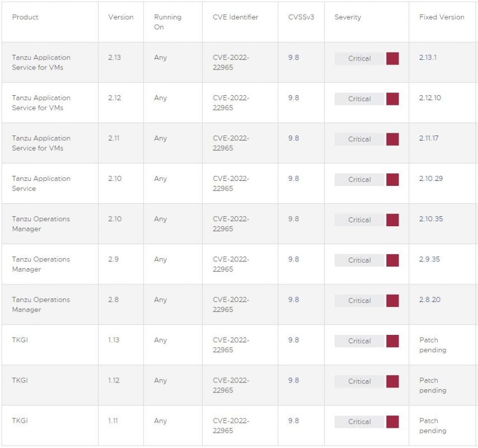The width and height of the screenshot is (478, 448).
Task: Click the 2.8.20 fixed version link
Action: coord(429,300)
